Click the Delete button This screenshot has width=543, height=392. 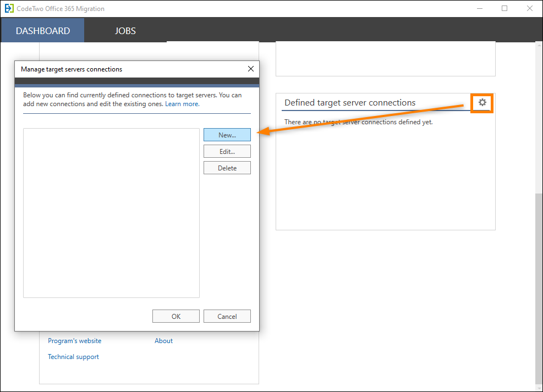click(x=227, y=168)
